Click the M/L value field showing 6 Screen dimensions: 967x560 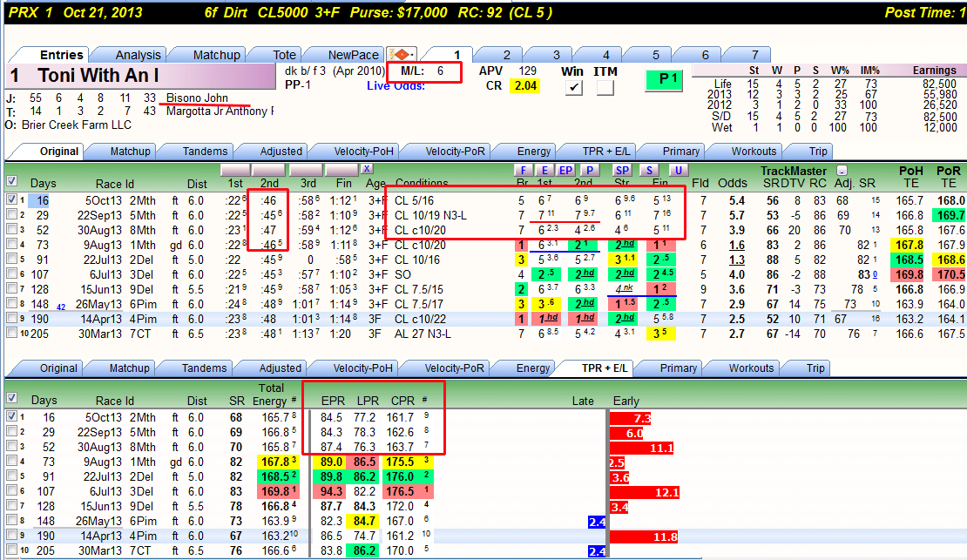[440, 71]
